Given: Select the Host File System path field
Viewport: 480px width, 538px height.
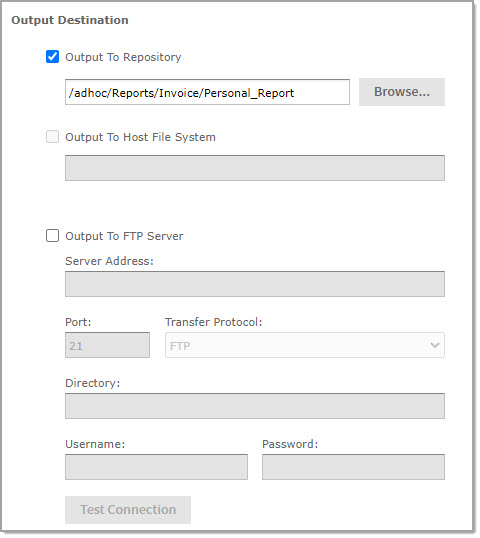Looking at the screenshot, I should pos(255,168).
